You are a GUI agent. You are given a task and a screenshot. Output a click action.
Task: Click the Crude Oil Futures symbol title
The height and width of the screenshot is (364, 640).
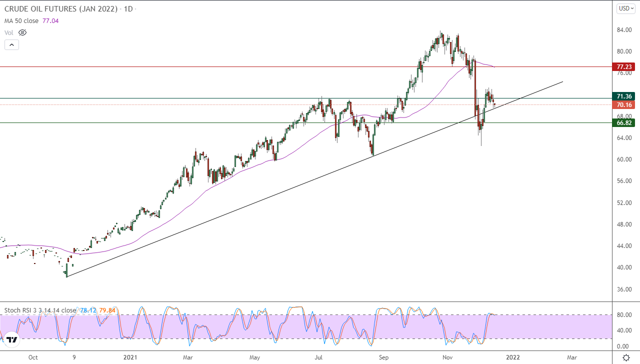click(x=61, y=9)
